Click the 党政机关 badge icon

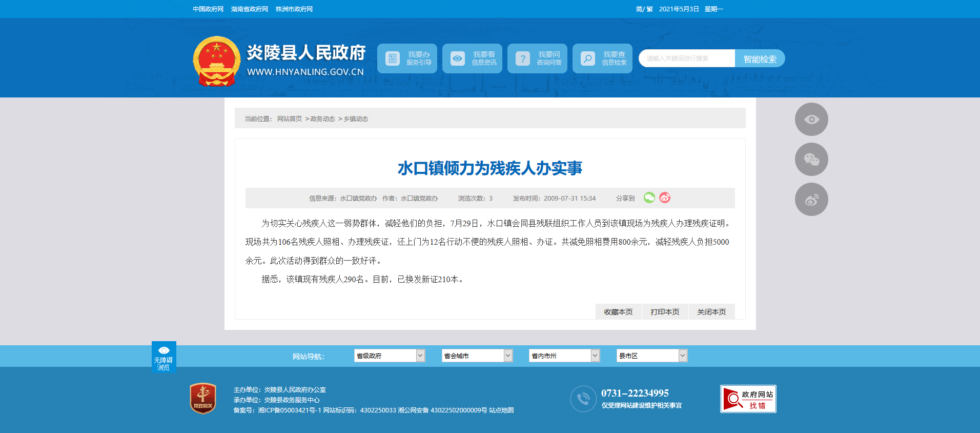[x=203, y=399]
